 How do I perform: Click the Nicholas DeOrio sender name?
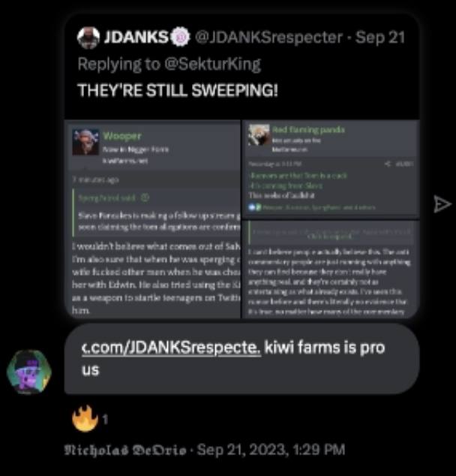[x=125, y=450]
